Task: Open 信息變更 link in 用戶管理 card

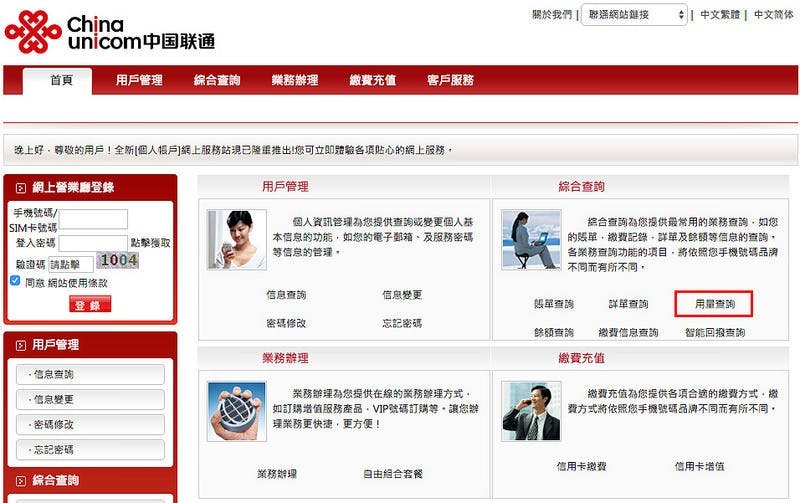Action: click(402, 295)
